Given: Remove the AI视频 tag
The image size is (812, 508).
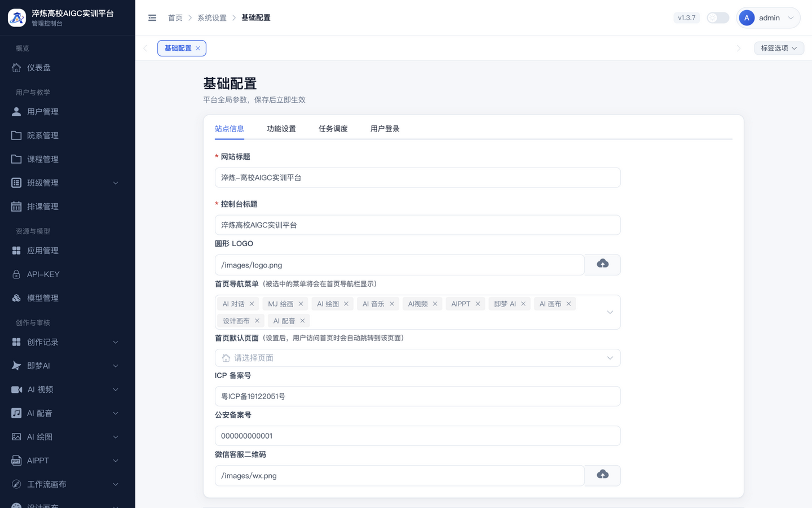Looking at the screenshot, I should pyautogui.click(x=435, y=304).
